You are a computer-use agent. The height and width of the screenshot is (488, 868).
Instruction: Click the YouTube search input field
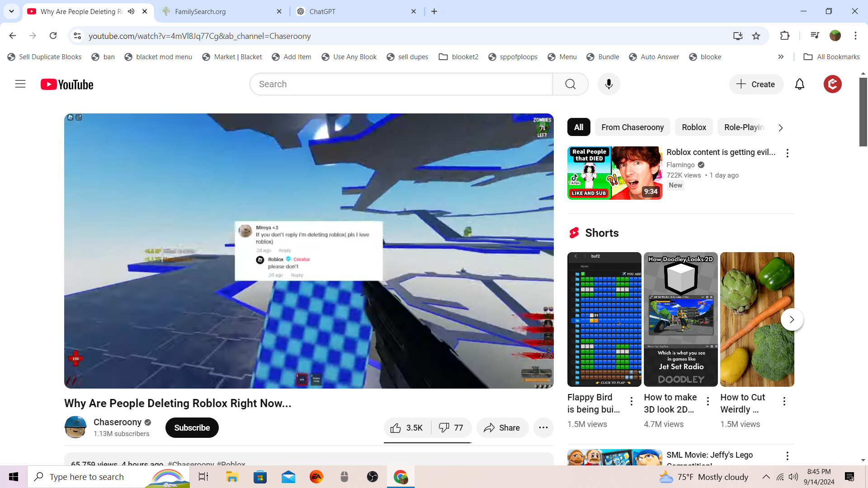[401, 84]
